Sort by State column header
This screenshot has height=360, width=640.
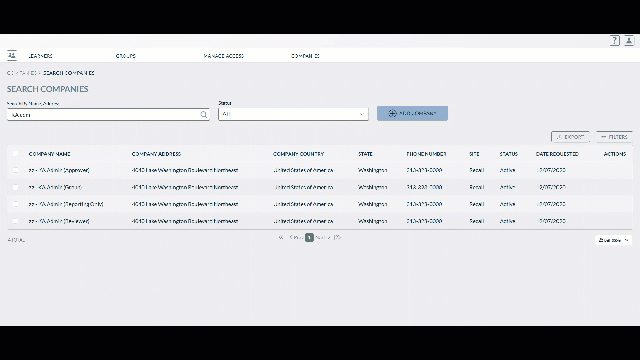(x=365, y=154)
